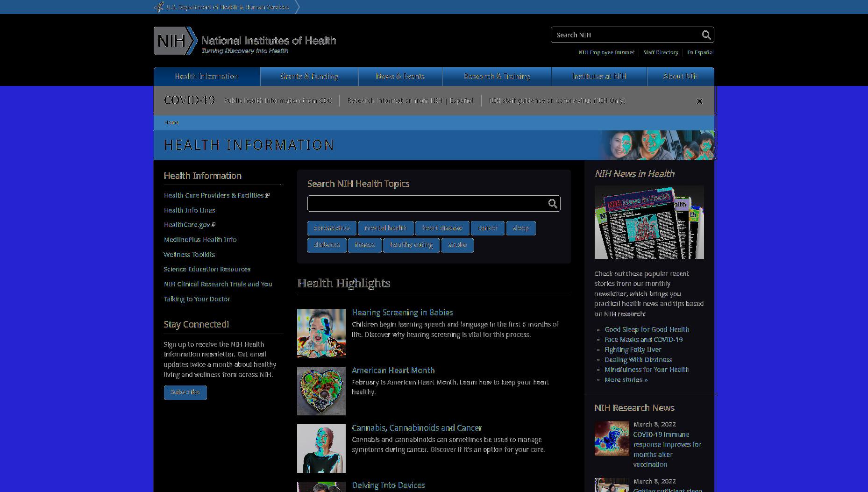Open Health Info Lines link
868x492 pixels.
point(189,210)
